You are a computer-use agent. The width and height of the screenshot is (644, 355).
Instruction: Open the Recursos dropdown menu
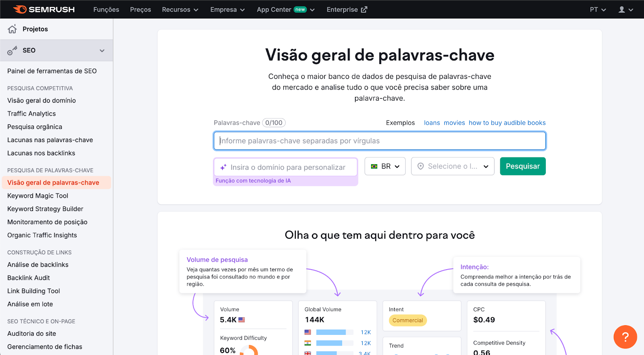[x=180, y=10]
